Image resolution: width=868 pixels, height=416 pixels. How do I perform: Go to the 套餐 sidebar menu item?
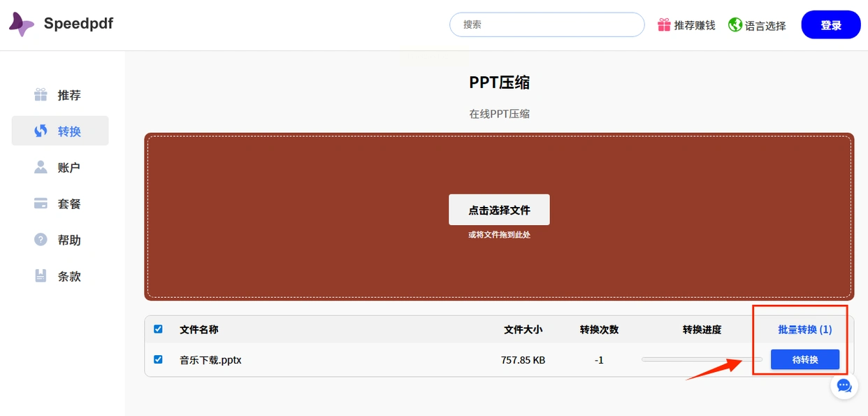pyautogui.click(x=69, y=203)
